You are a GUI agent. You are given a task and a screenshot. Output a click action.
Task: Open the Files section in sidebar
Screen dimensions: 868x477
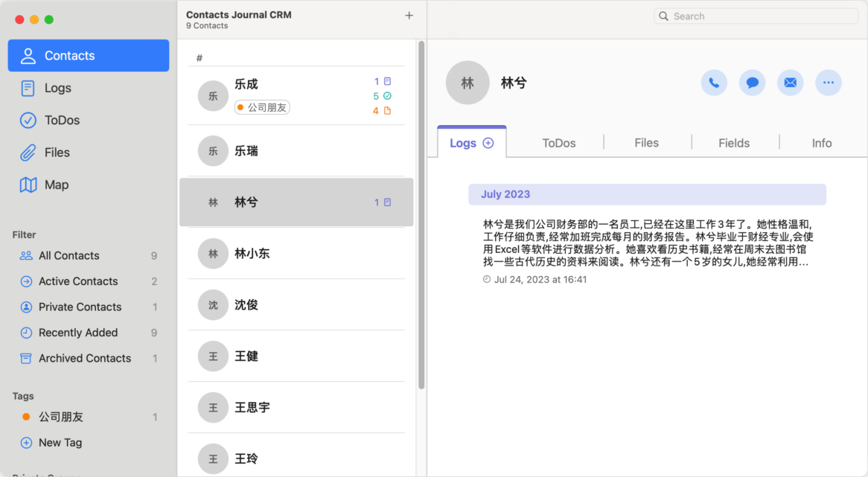[x=89, y=152]
